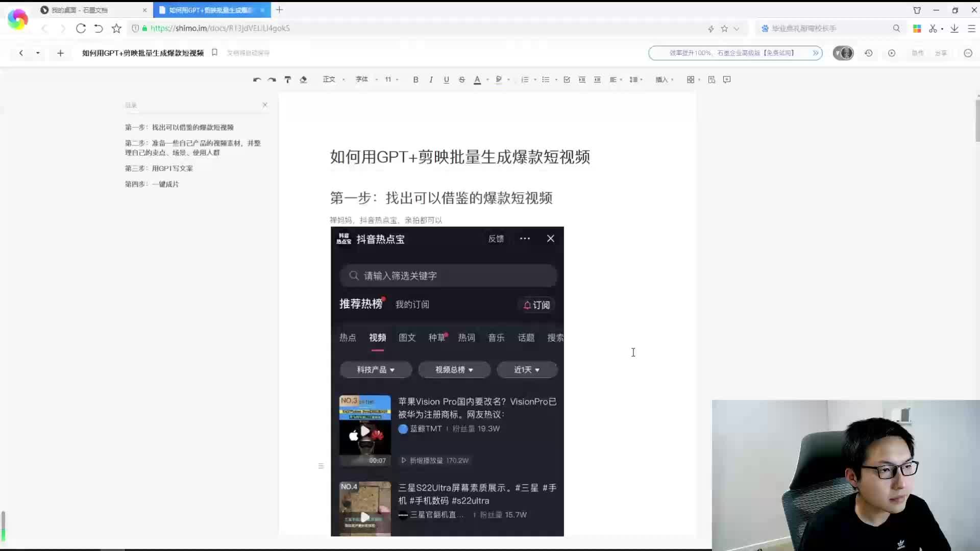Toggle bold formatting

tap(416, 80)
